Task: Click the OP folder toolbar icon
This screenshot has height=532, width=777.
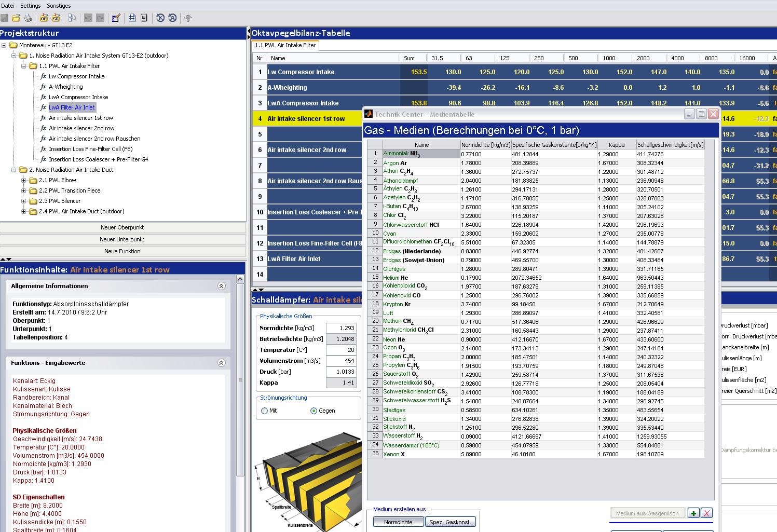Action: point(44,18)
